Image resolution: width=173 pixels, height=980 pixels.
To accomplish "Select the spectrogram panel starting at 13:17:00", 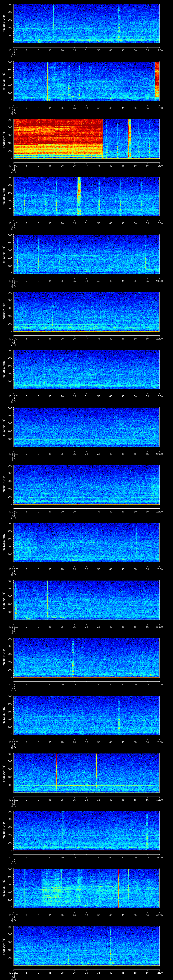I will coord(86,81).
